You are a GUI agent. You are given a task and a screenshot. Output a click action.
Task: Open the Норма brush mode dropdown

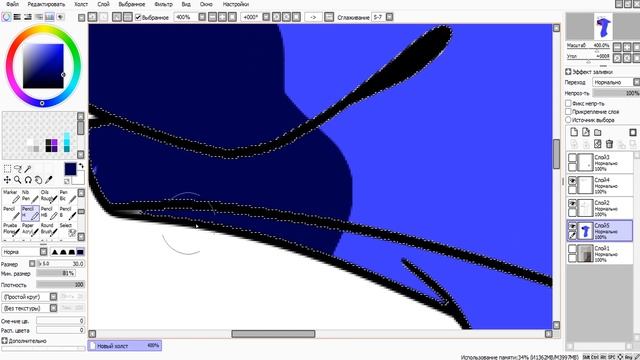pyautogui.click(x=43, y=252)
